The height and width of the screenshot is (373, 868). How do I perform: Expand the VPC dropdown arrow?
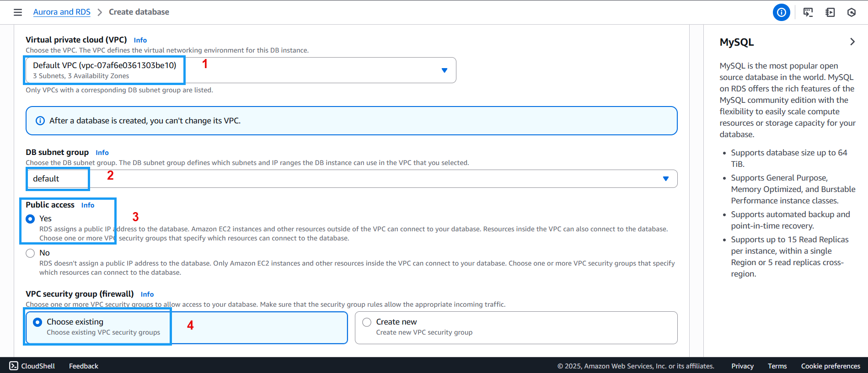pos(444,70)
